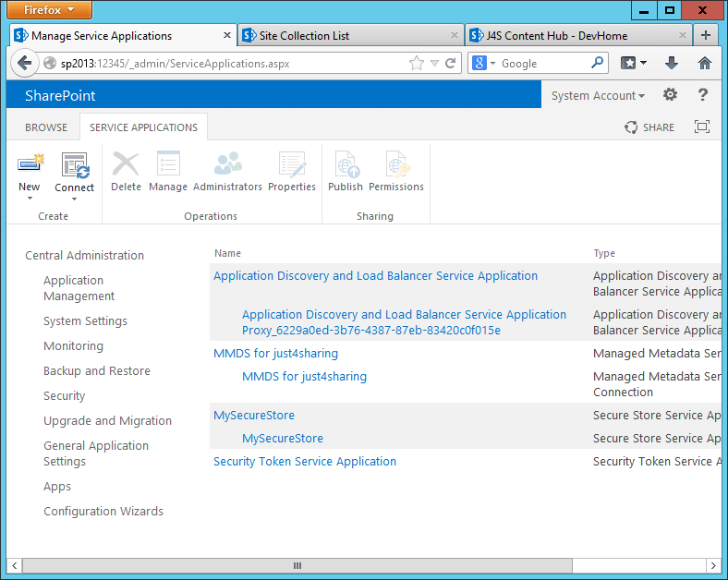Click the search magnifier icon
The width and height of the screenshot is (728, 580).
click(597, 62)
